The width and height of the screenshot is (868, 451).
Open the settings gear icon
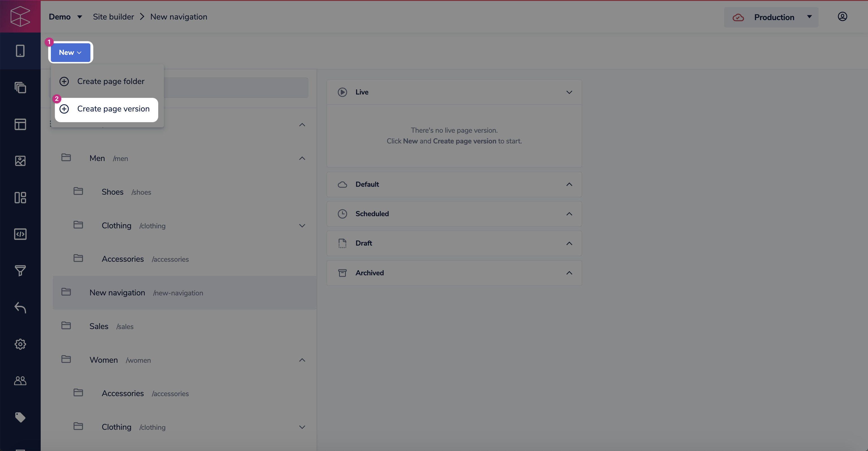point(20,344)
